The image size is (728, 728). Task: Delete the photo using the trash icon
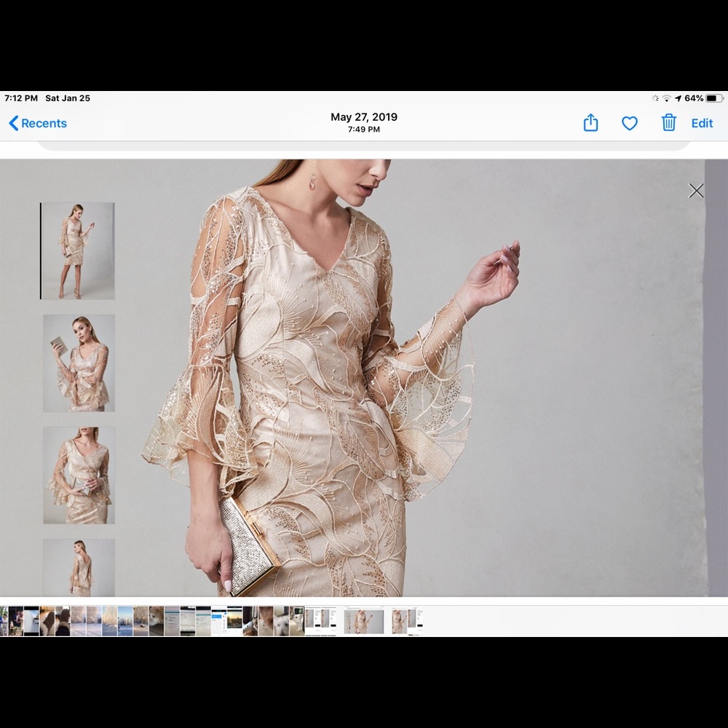(x=668, y=122)
